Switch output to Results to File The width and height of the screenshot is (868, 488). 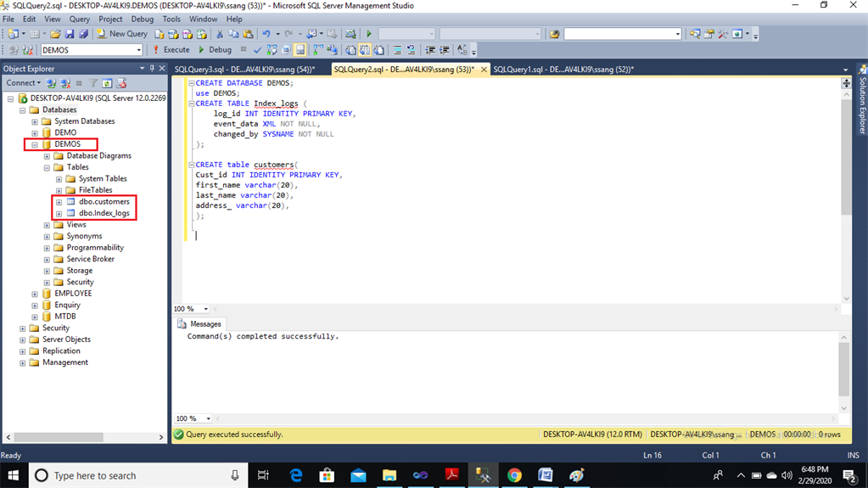[378, 50]
